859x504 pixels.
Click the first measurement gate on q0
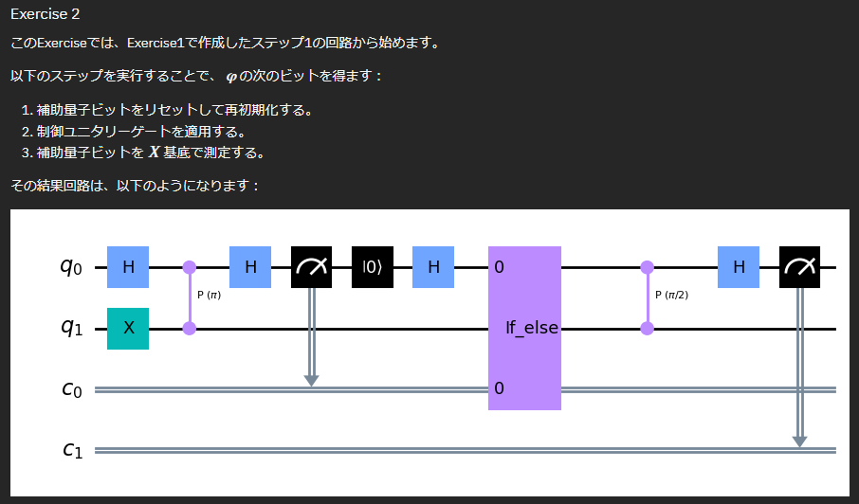pos(311,267)
